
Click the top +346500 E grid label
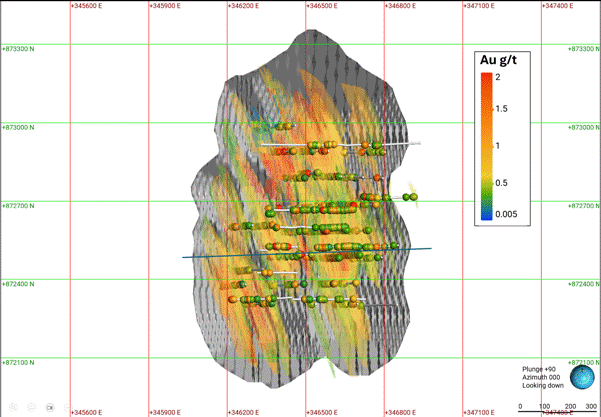[322, 6]
